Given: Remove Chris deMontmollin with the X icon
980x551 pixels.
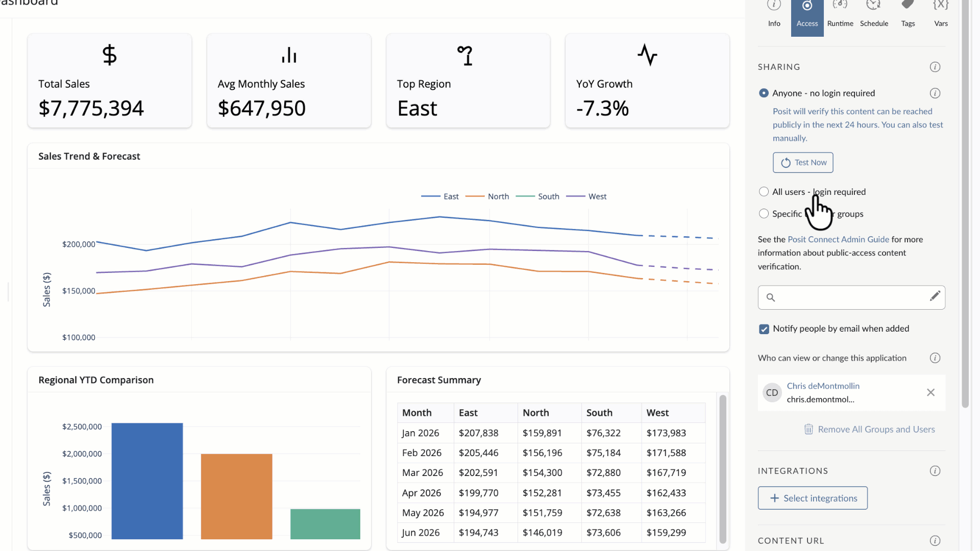Looking at the screenshot, I should (930, 392).
